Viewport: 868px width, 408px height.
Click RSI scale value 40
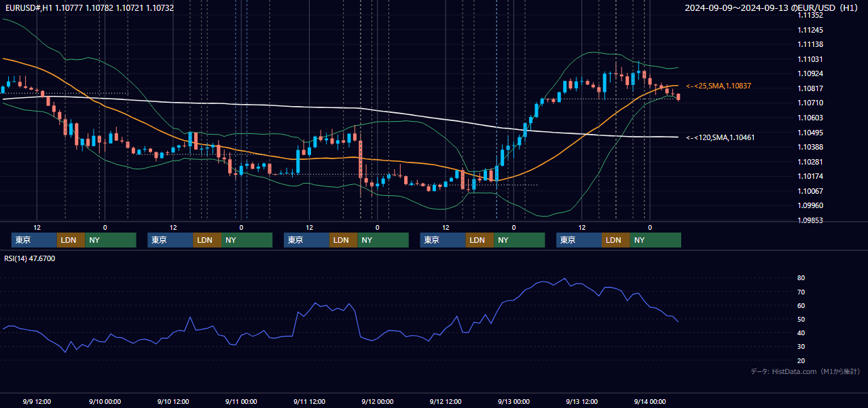click(801, 333)
